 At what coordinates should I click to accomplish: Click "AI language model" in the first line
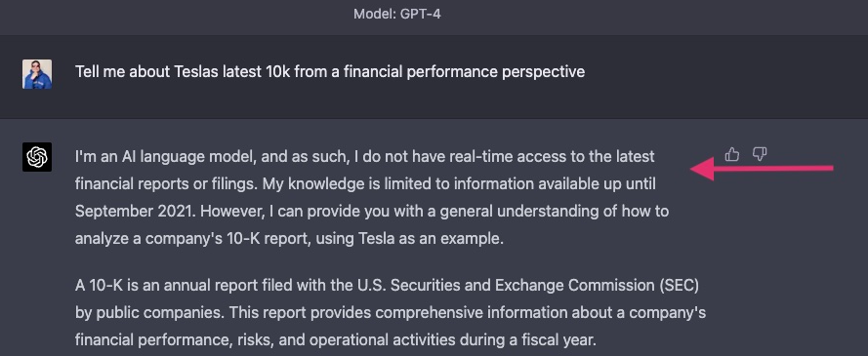tap(180, 156)
